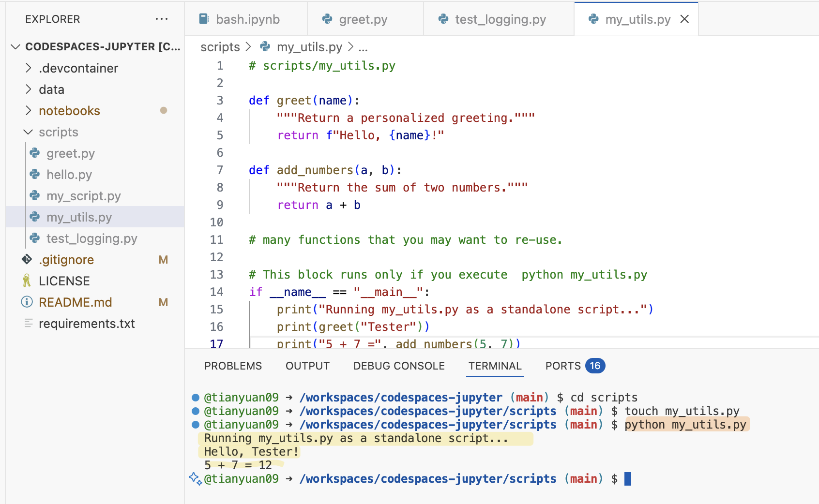This screenshot has width=819, height=504.
Task: Show the PORTS panel with 16 badge
Action: 574,366
